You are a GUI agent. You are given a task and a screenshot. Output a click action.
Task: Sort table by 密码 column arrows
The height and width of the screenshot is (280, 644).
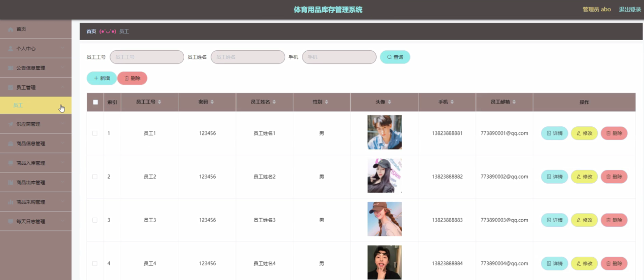tap(212, 102)
